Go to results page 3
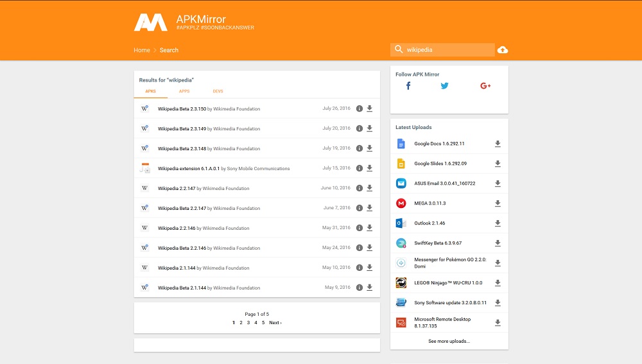Screen dimensions: 642x364 248,323
